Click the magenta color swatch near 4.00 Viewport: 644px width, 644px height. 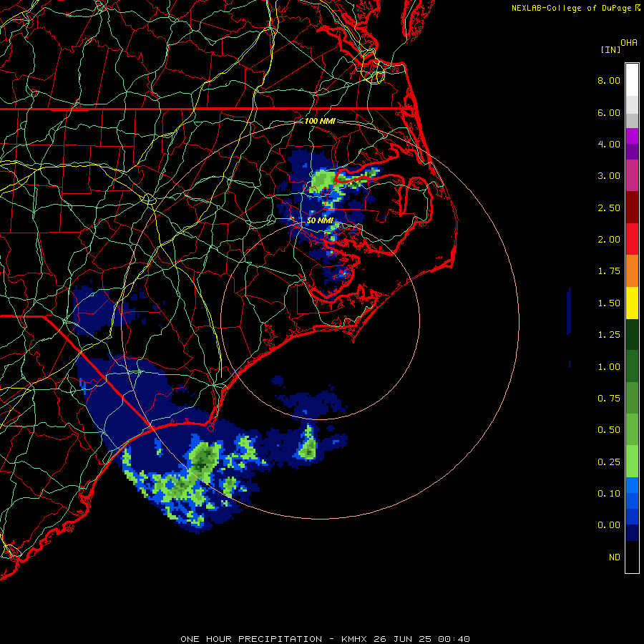point(632,136)
